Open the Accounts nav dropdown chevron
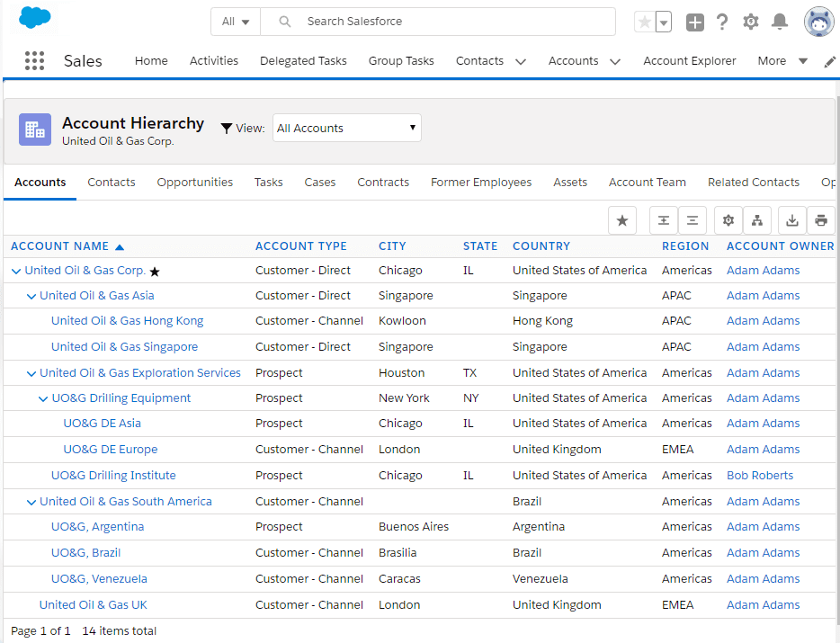Image resolution: width=840 pixels, height=643 pixels. point(615,62)
